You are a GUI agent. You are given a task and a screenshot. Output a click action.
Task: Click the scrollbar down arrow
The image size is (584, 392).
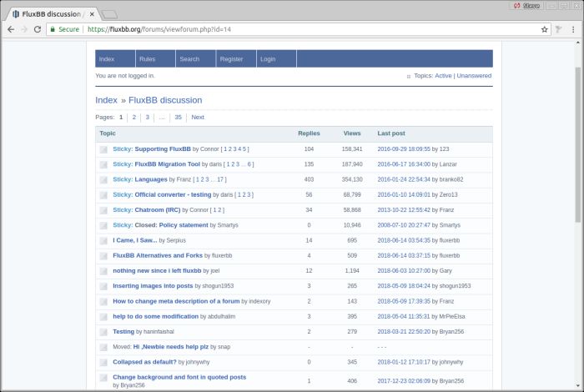click(577, 386)
